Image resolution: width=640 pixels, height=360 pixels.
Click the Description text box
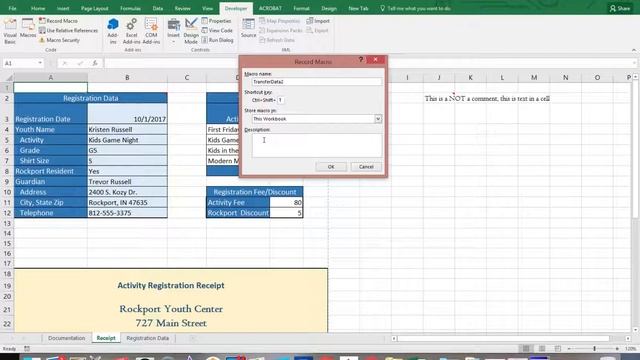[x=317, y=146]
